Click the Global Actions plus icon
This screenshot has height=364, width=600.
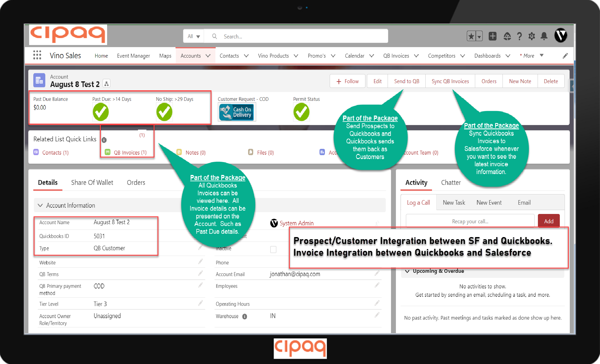[x=492, y=36]
